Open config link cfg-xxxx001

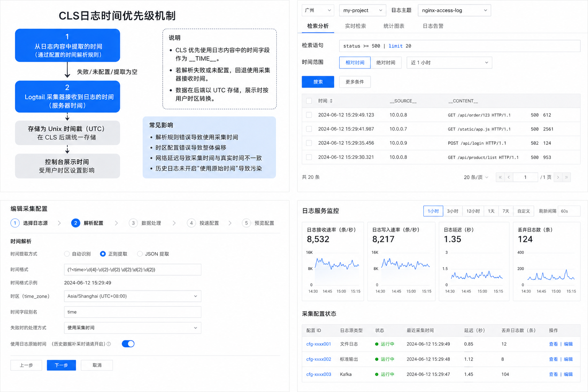point(318,344)
